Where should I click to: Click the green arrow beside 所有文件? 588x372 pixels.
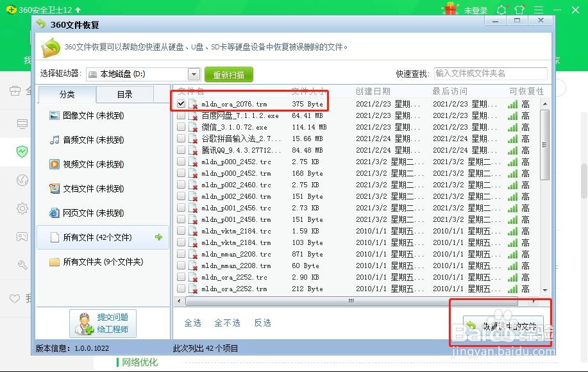[x=158, y=237]
